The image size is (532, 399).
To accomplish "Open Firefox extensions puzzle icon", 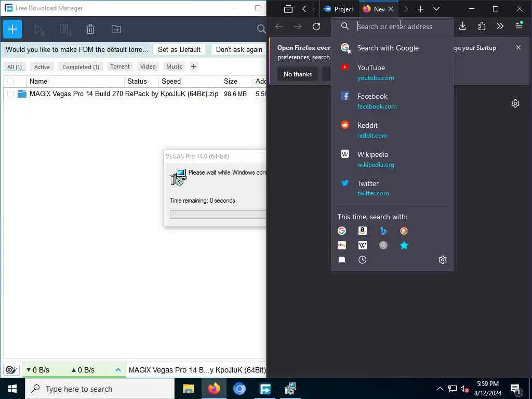I will [x=482, y=26].
